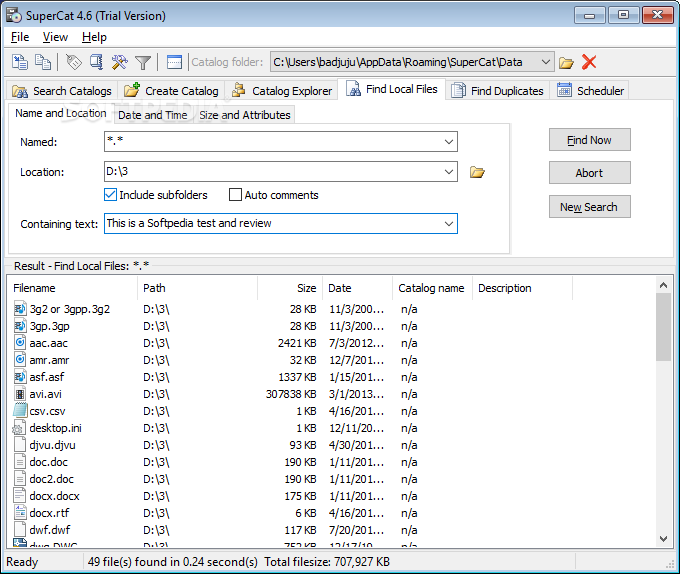Sort results by Date column header
The height and width of the screenshot is (574, 680).
(357, 288)
